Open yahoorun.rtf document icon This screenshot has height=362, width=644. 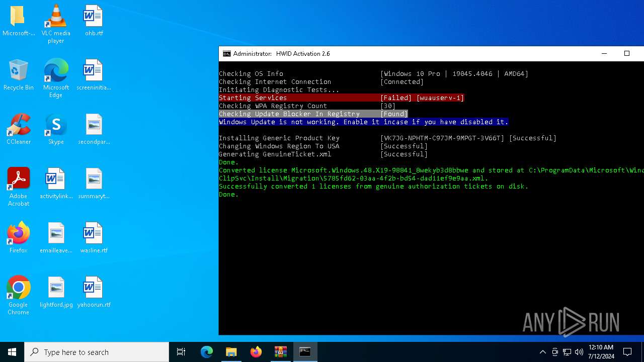tap(94, 292)
